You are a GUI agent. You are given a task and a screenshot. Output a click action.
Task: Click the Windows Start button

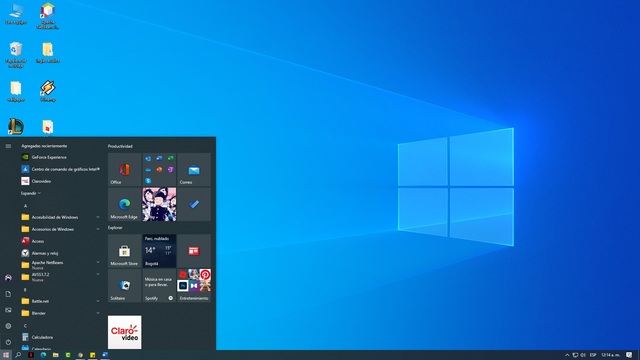6,355
